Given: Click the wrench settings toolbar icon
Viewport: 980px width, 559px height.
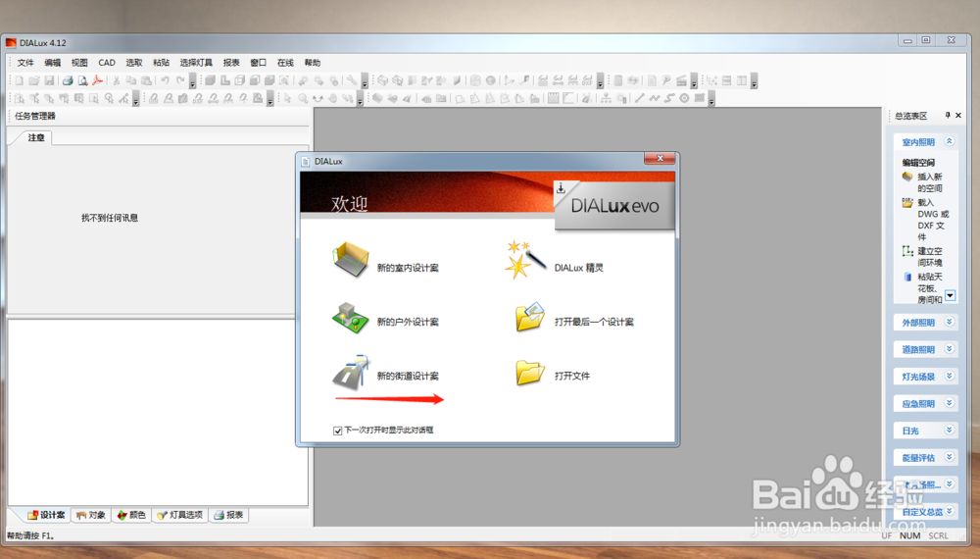Looking at the screenshot, I should click(352, 80).
